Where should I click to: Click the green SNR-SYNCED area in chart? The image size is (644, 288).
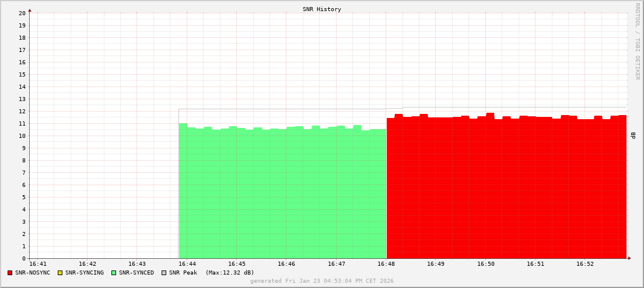[283, 193]
